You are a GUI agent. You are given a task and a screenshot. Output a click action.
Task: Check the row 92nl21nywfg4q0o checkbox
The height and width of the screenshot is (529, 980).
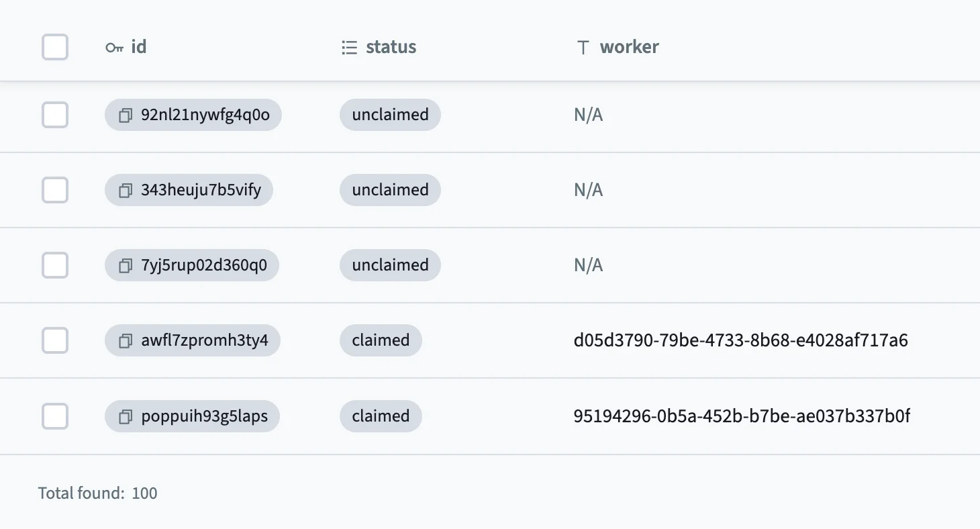55,115
